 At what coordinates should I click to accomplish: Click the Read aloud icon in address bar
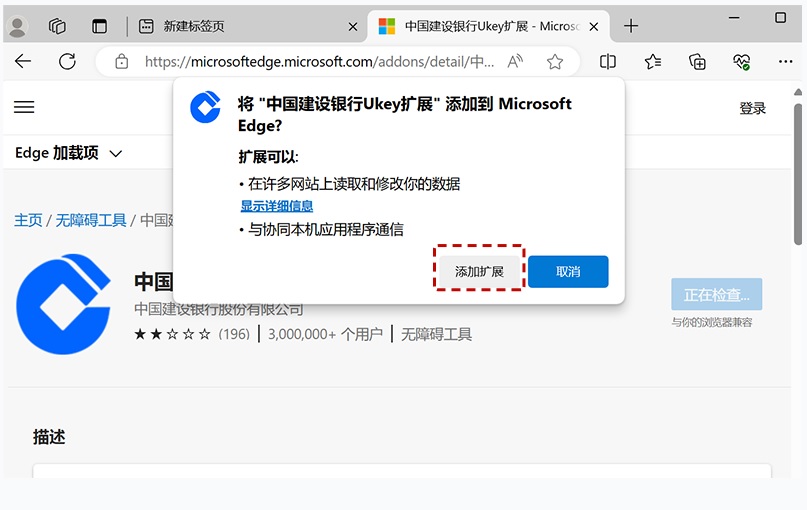[x=515, y=62]
